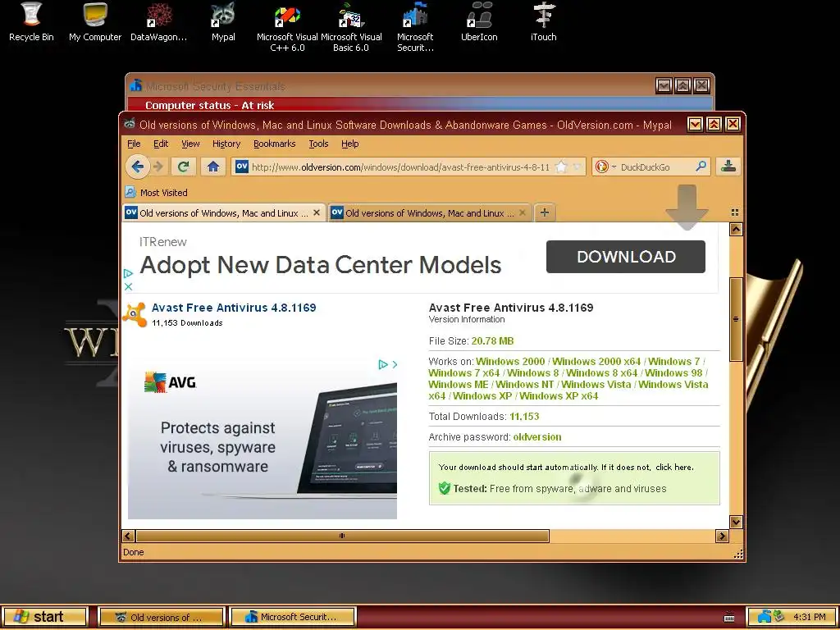The height and width of the screenshot is (630, 840).
Task: Show all tabs grid icon
Action: pos(735,212)
